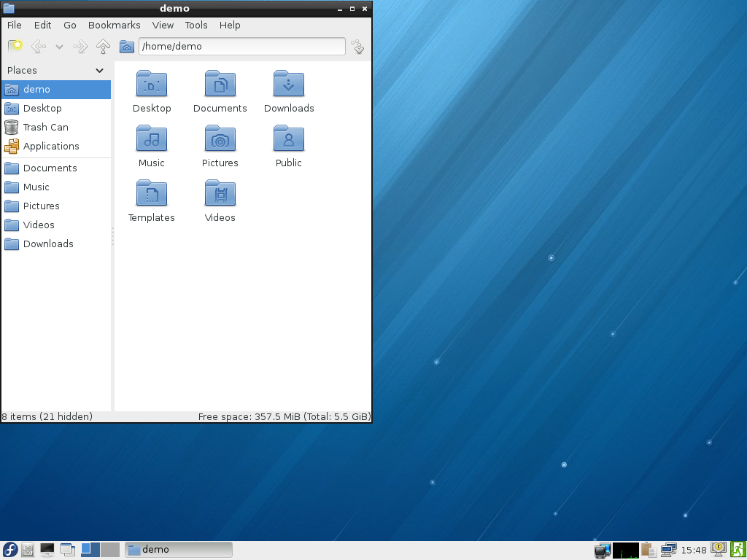Select Pictures bookmark in the sidebar

pos(56,206)
